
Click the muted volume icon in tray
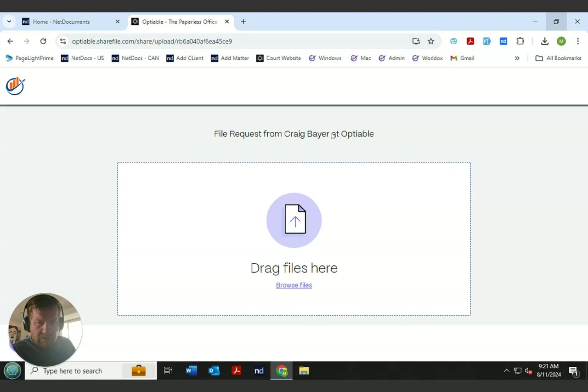[529, 371]
